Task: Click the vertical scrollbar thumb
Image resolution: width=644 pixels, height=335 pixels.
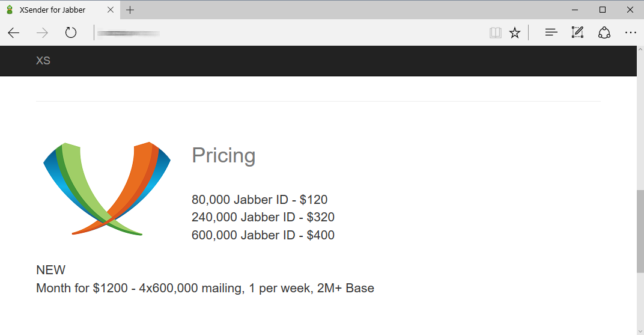Action: coord(640,232)
